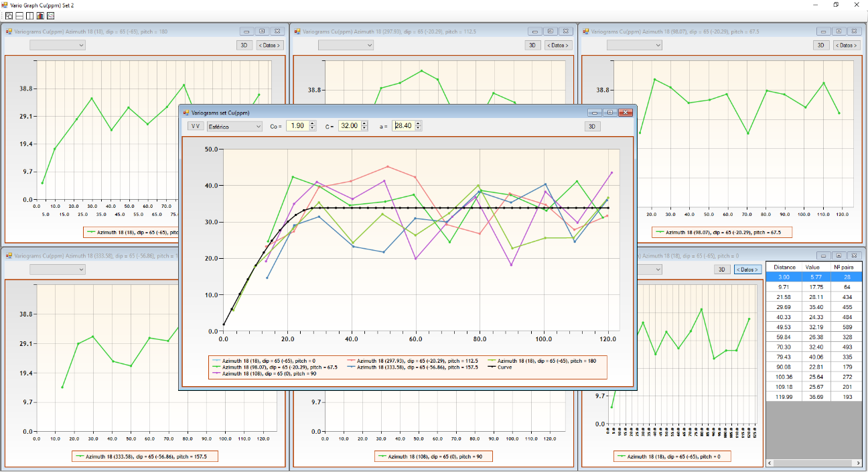Screen dimensions: 868x472
Task: Toggle the highlighted Datos button beside data table
Action: coord(747,270)
